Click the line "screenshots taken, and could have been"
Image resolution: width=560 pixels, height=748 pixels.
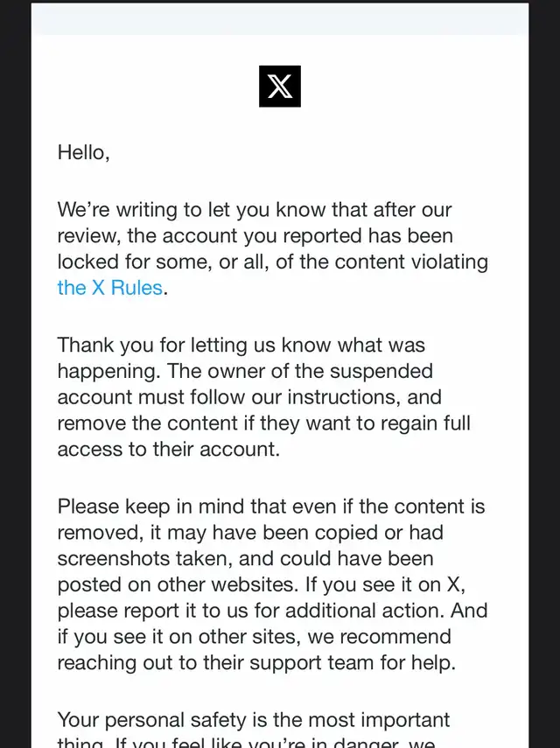(245, 559)
